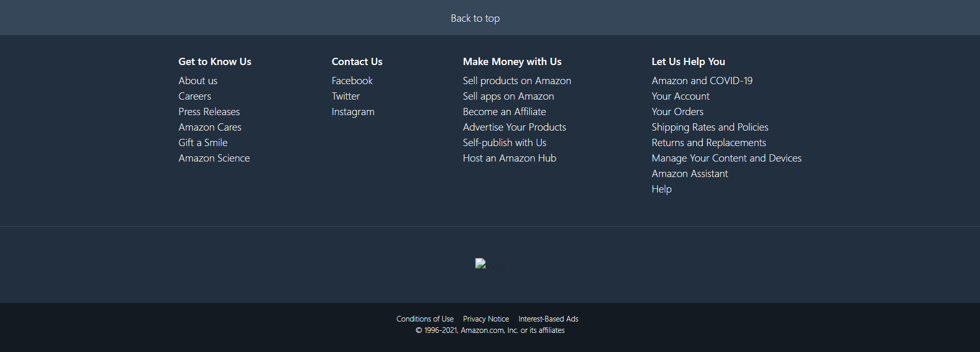This screenshot has width=980, height=352.
Task: Open Self-publish with Us
Action: coord(504,142)
